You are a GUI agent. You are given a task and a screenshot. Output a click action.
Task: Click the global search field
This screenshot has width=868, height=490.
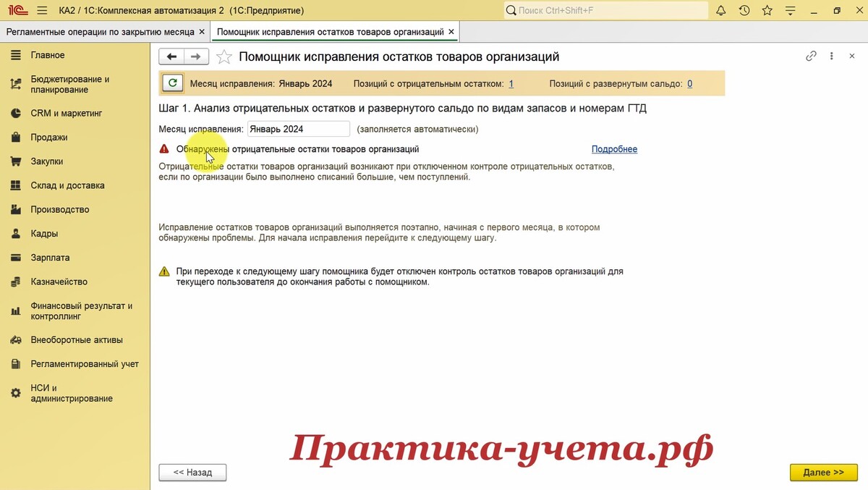tap(606, 11)
